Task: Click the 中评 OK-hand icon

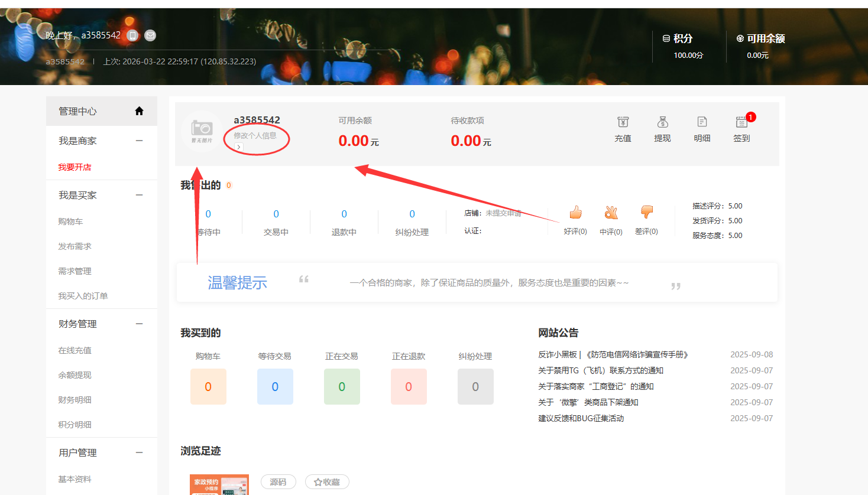Action: coord(611,213)
